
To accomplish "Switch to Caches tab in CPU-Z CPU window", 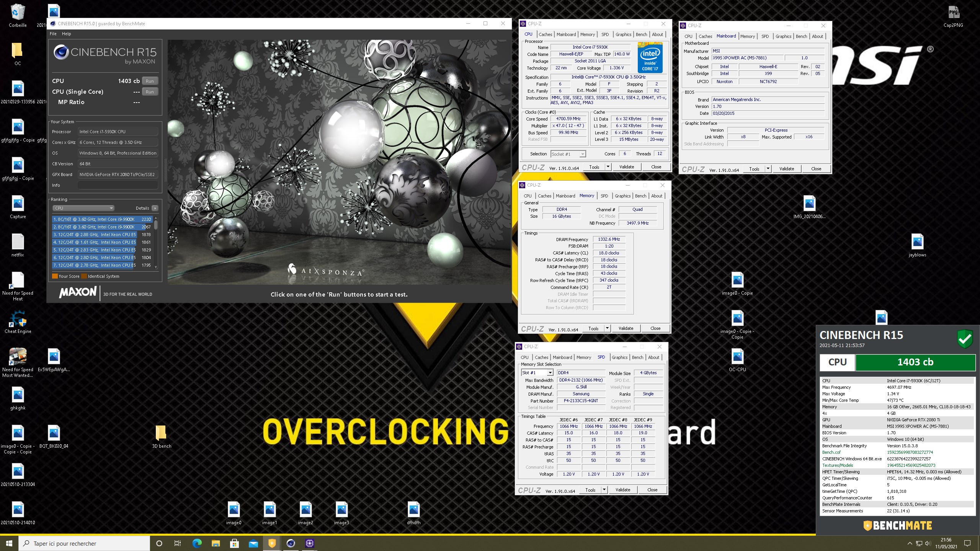I will [x=545, y=34].
